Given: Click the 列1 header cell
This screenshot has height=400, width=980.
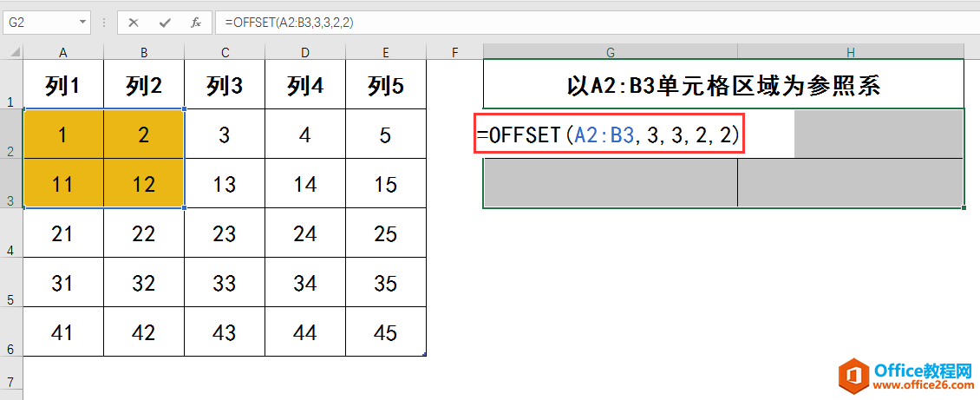Looking at the screenshot, I should [63, 85].
